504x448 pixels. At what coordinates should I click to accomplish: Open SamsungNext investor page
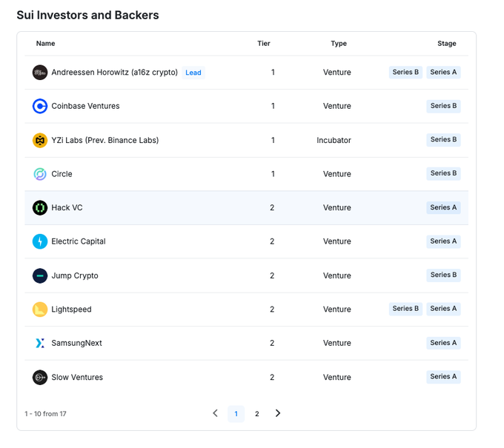click(x=76, y=343)
